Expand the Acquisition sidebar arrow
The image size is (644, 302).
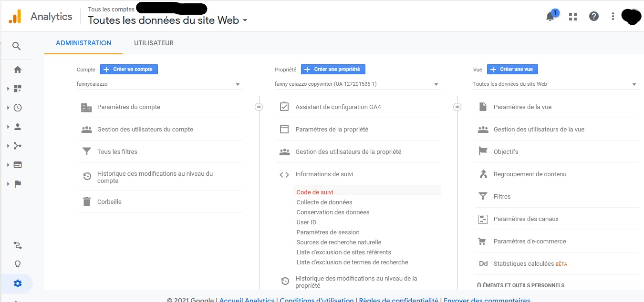[8, 146]
